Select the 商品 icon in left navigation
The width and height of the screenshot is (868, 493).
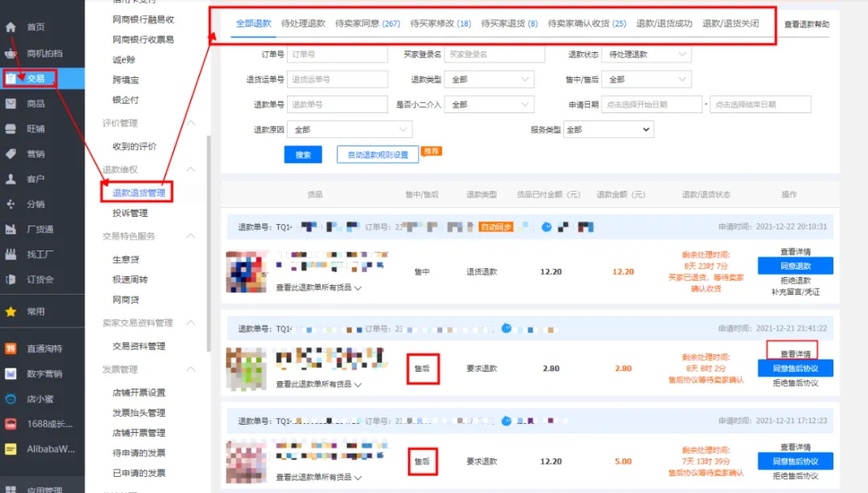point(10,104)
